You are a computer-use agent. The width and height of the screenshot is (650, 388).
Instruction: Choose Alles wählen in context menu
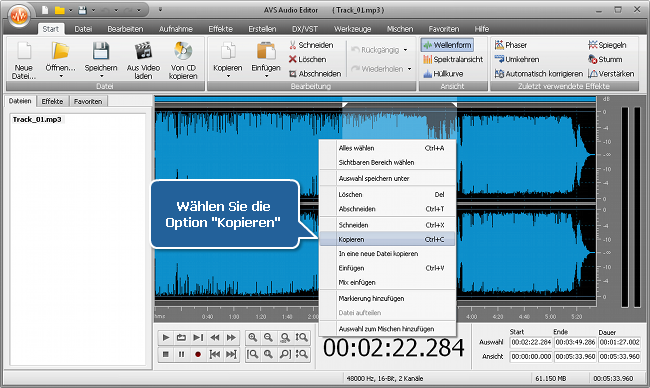click(x=387, y=148)
